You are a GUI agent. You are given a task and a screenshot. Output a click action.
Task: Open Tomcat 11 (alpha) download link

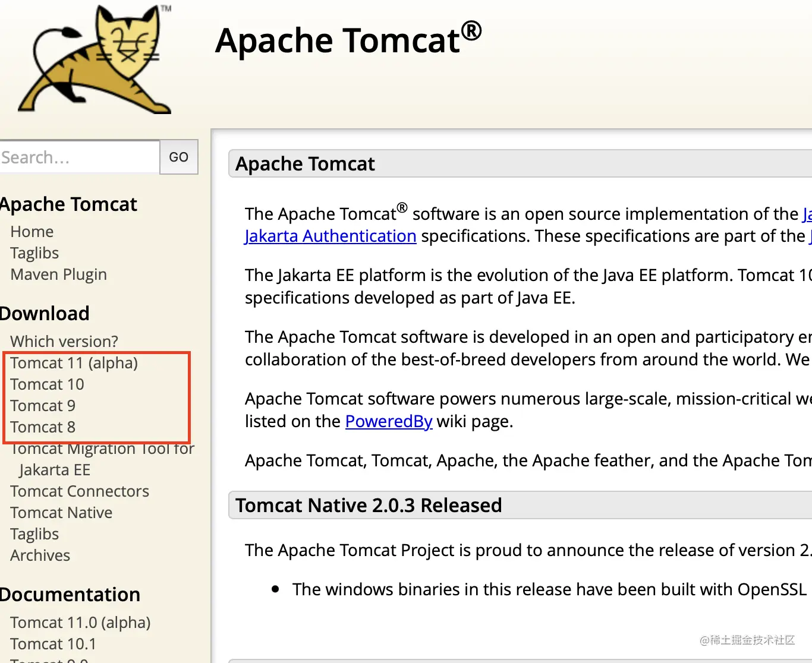pyautogui.click(x=74, y=363)
